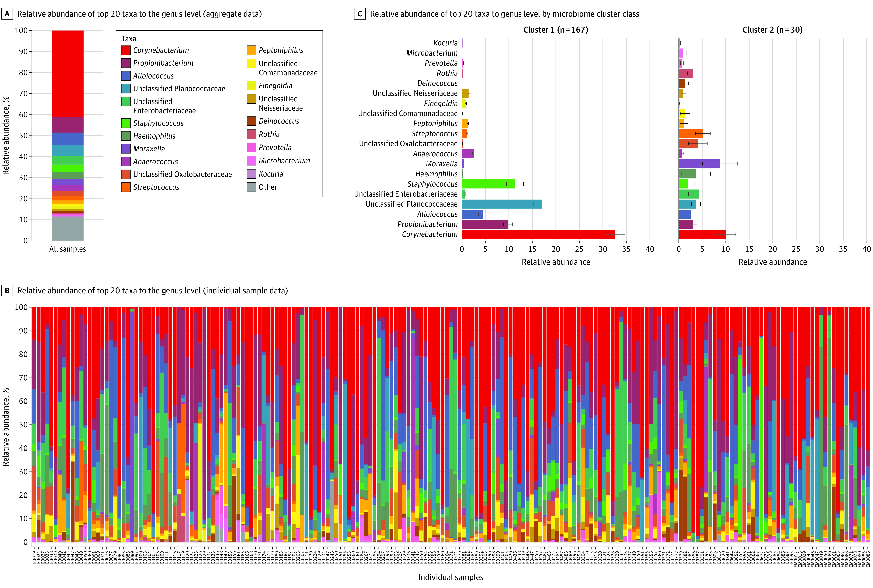This screenshot has height=588, width=873.
Task: Click the Haemophilus row label in panel C
Action: 436,174
